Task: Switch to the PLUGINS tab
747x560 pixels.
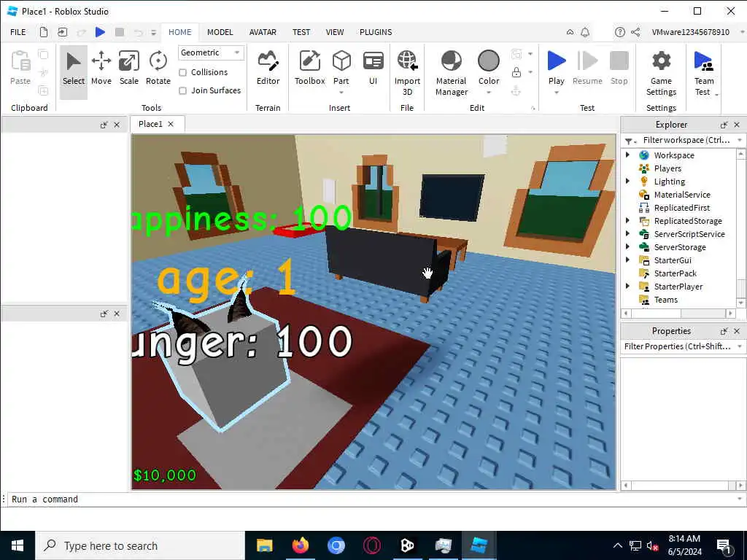Action: (376, 32)
